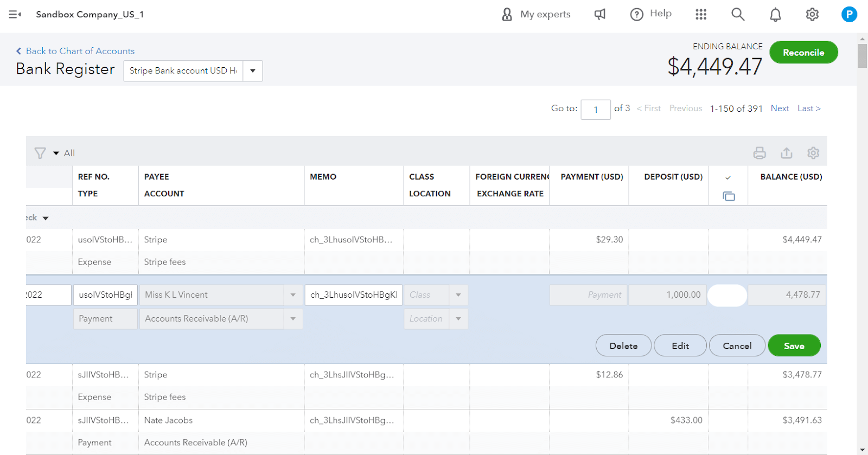
Task: Go to Next page
Action: point(780,108)
